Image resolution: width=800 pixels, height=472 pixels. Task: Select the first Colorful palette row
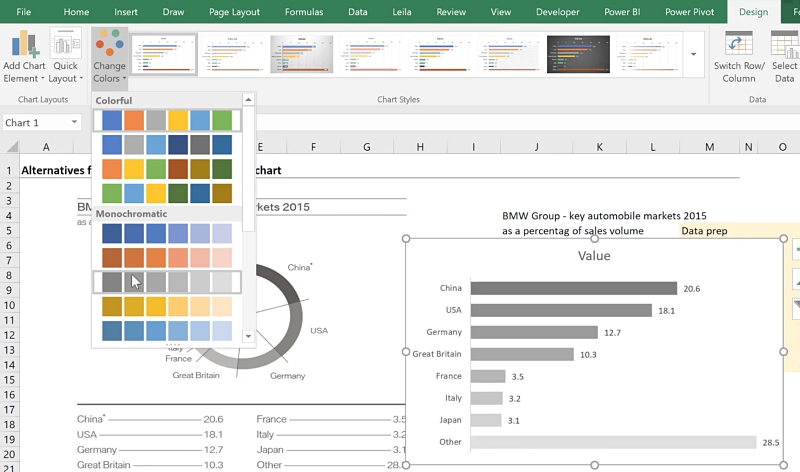coord(167,121)
